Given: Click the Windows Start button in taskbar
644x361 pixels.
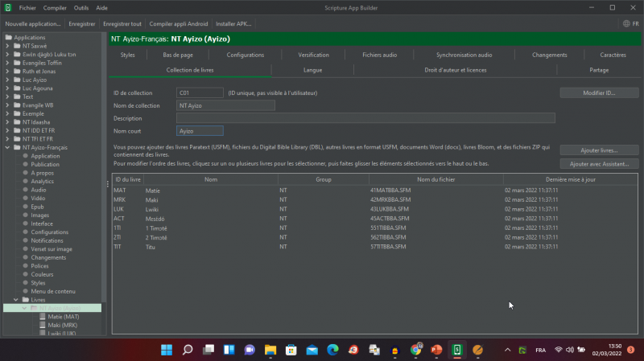Looking at the screenshot, I should point(167,350).
